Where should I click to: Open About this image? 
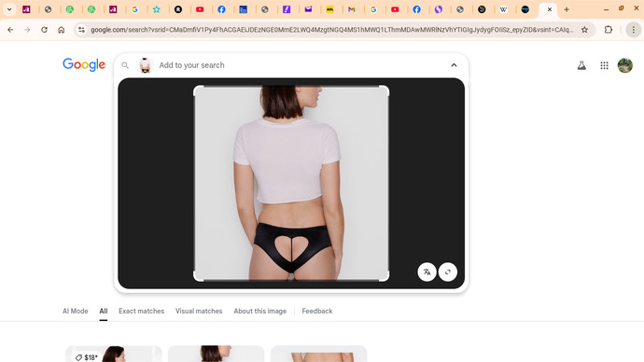[260, 311]
